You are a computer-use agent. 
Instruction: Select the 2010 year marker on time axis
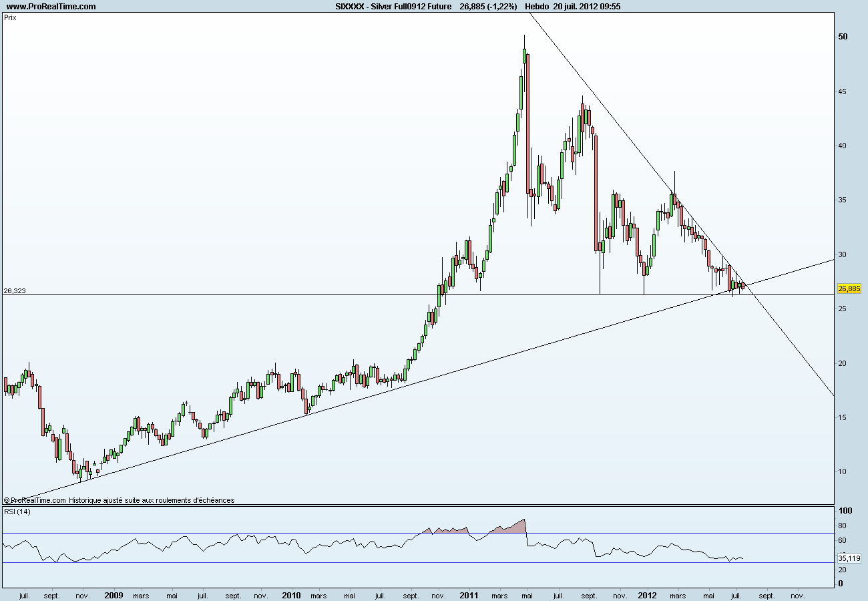(x=291, y=595)
